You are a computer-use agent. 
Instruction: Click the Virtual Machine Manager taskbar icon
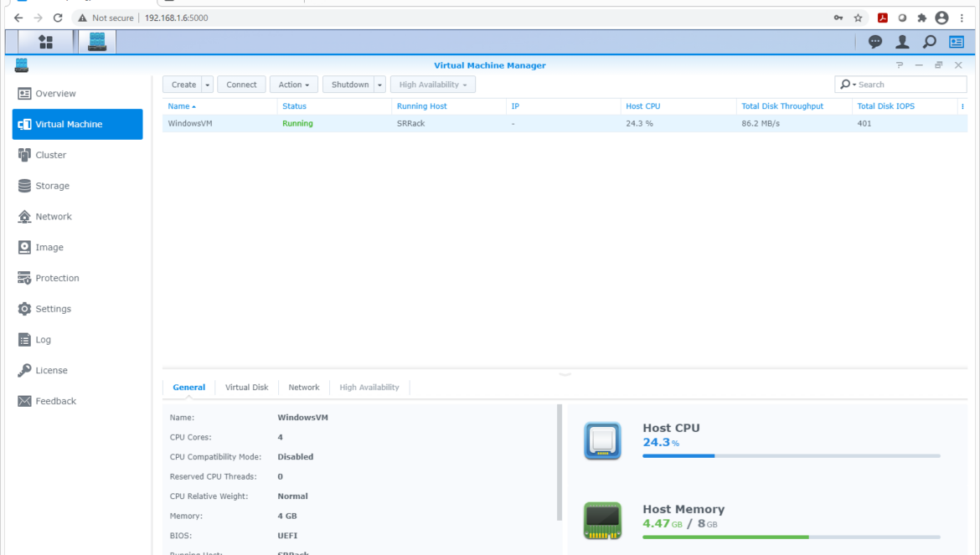[97, 42]
